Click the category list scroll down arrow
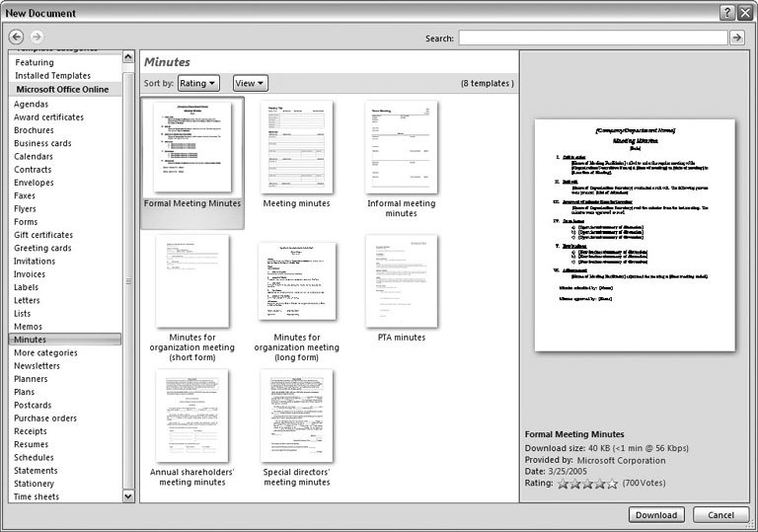This screenshot has width=758, height=532. 128,496
